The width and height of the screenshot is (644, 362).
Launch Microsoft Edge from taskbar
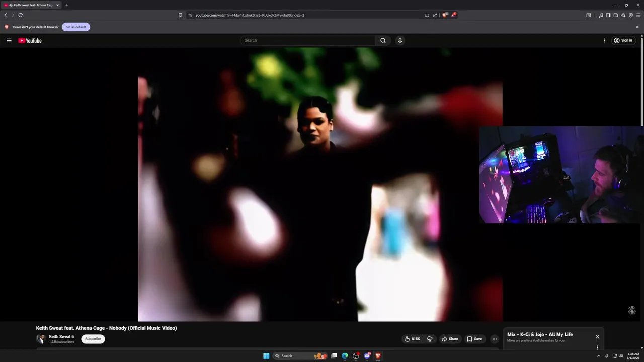tap(345, 356)
